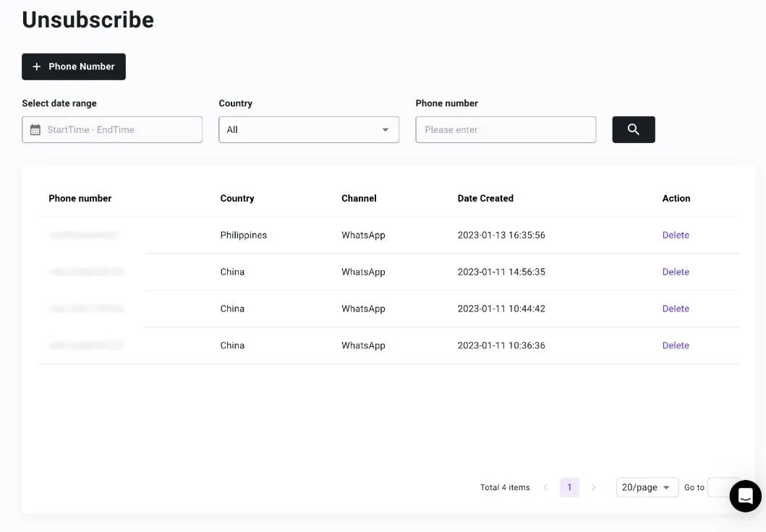This screenshot has width=766, height=532.
Task: Select page 1 in pagination
Action: pos(569,487)
